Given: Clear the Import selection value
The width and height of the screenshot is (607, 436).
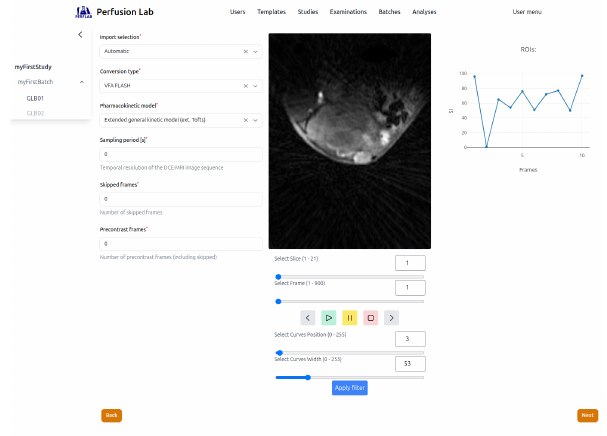Looking at the screenshot, I should 245,51.
